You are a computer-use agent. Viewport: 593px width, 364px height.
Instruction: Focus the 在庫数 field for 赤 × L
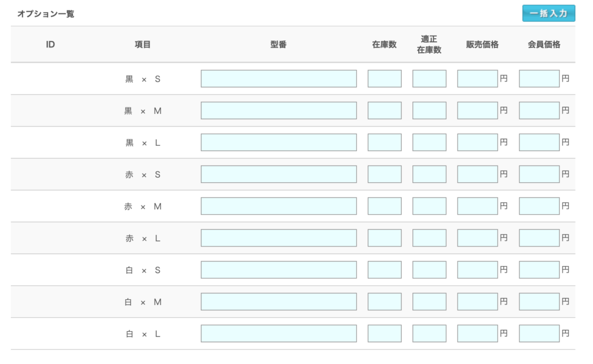(385, 238)
